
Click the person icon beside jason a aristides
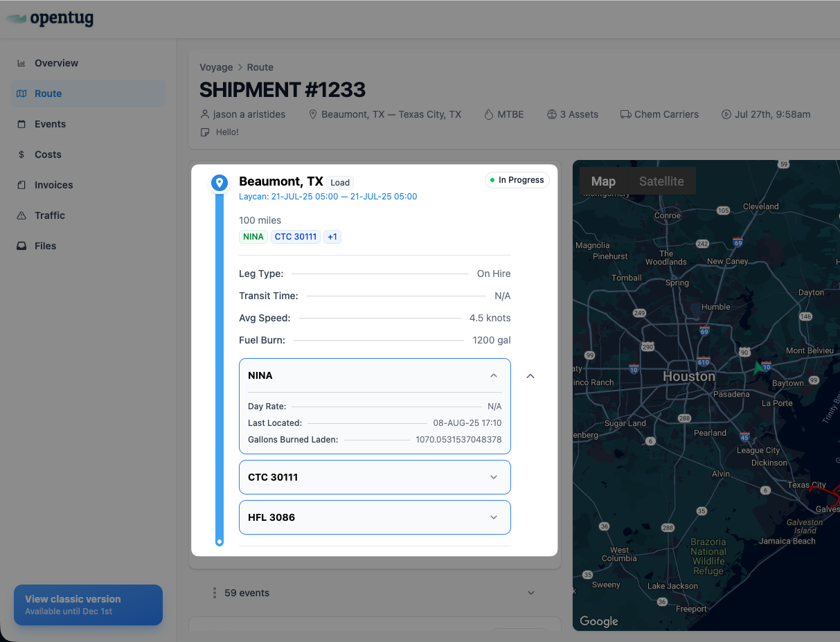click(204, 114)
